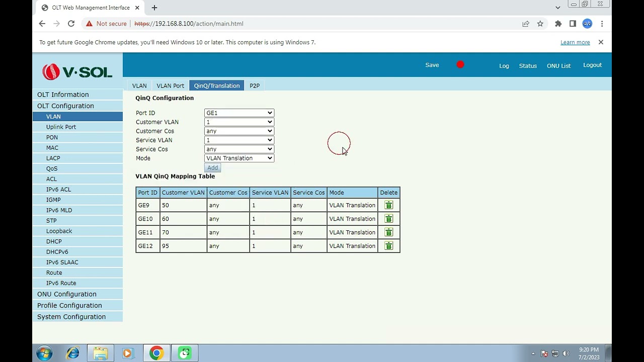
Task: Open Customer Cos dropdown
Action: pyautogui.click(x=239, y=131)
